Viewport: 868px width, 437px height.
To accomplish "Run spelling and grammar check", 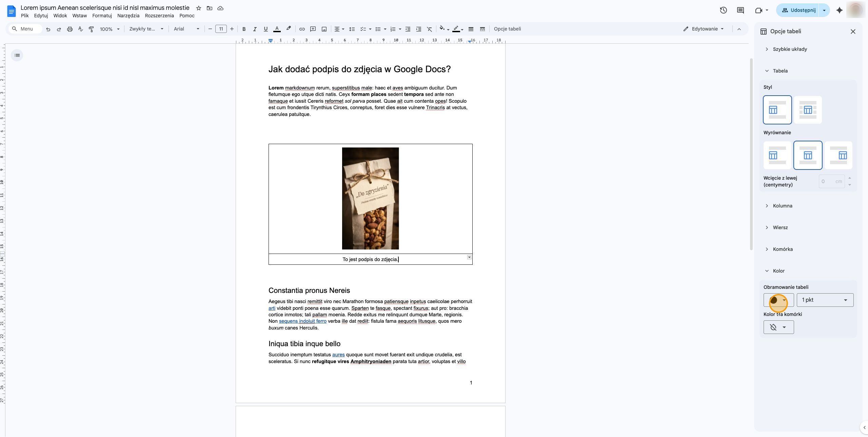I will [x=80, y=29].
